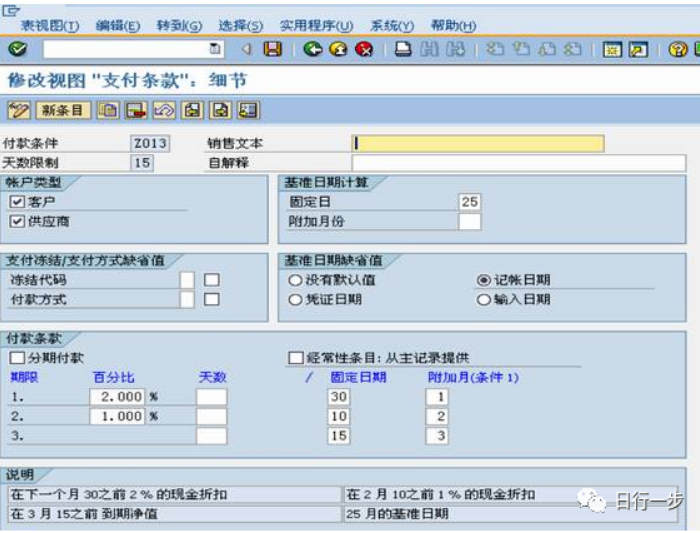Click the 冻结代码 input field
700x533 pixels.
pos(187,280)
